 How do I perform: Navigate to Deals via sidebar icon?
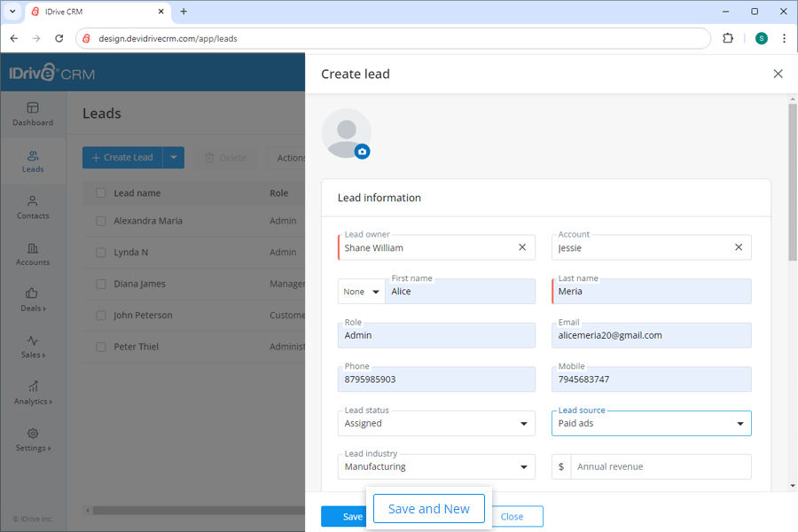[33, 301]
